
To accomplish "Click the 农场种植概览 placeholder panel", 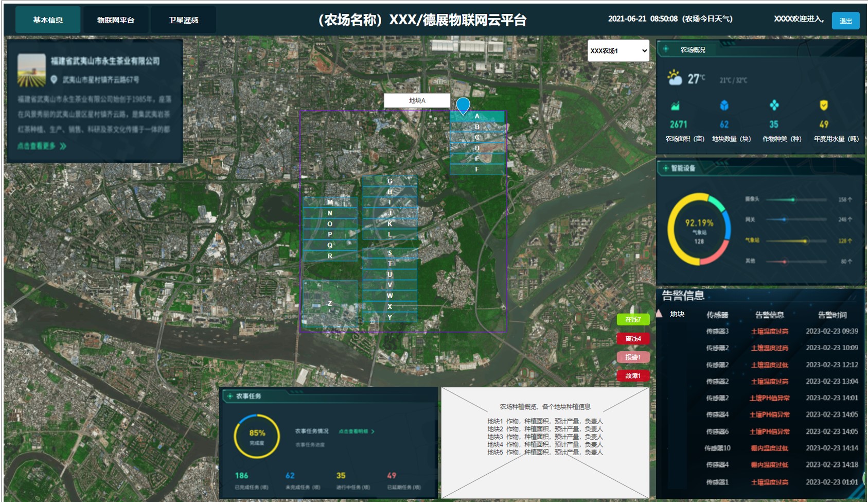I will click(545, 443).
